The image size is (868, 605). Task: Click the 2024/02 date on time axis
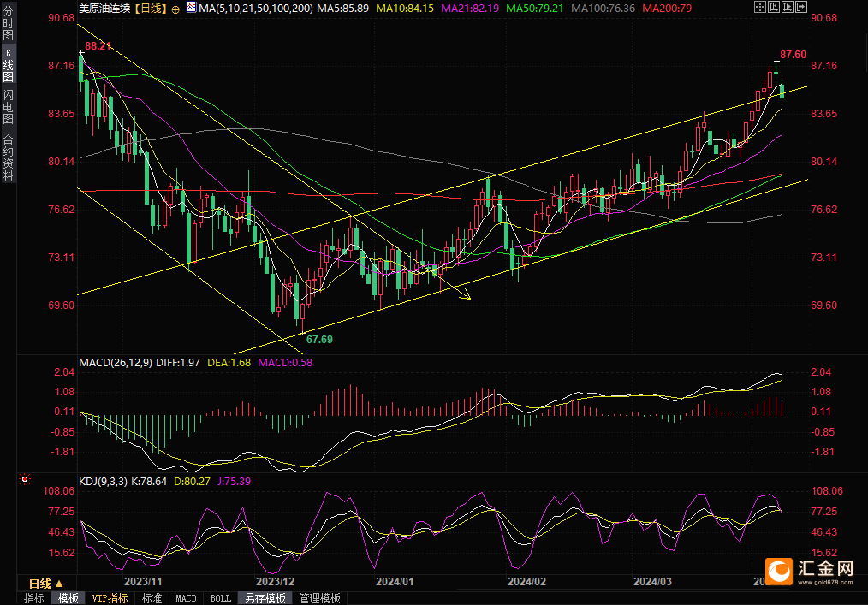527,582
